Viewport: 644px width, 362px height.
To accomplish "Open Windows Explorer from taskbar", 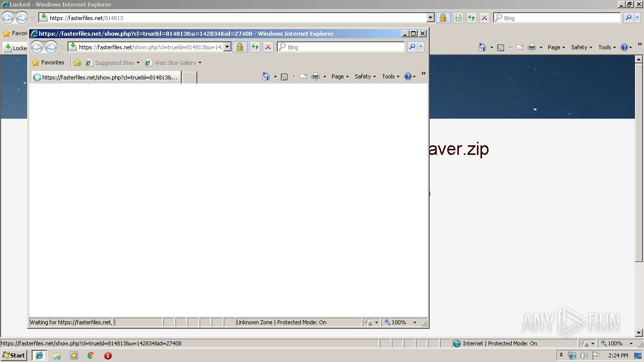I will coord(57,355).
